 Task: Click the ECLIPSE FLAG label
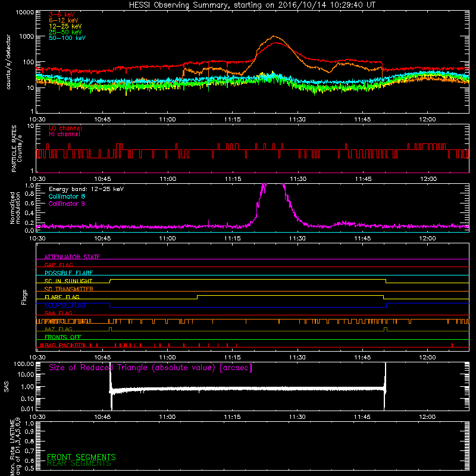coord(65,305)
